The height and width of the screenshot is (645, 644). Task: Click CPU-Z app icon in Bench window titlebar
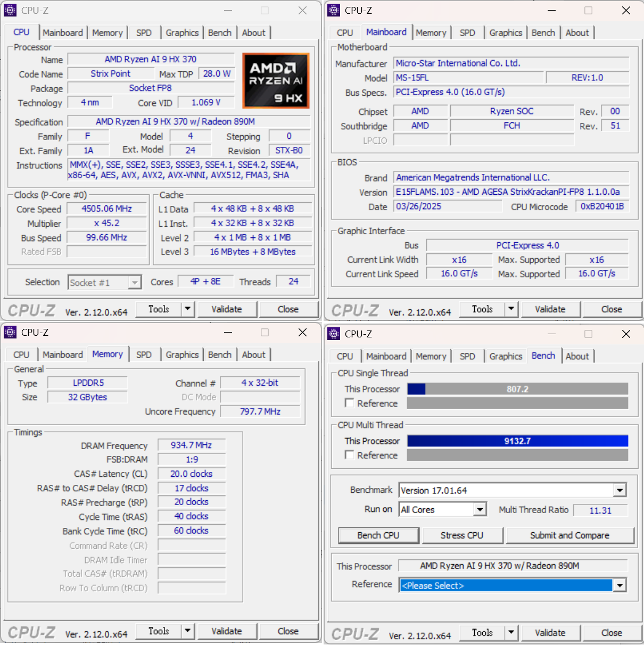[x=334, y=334]
